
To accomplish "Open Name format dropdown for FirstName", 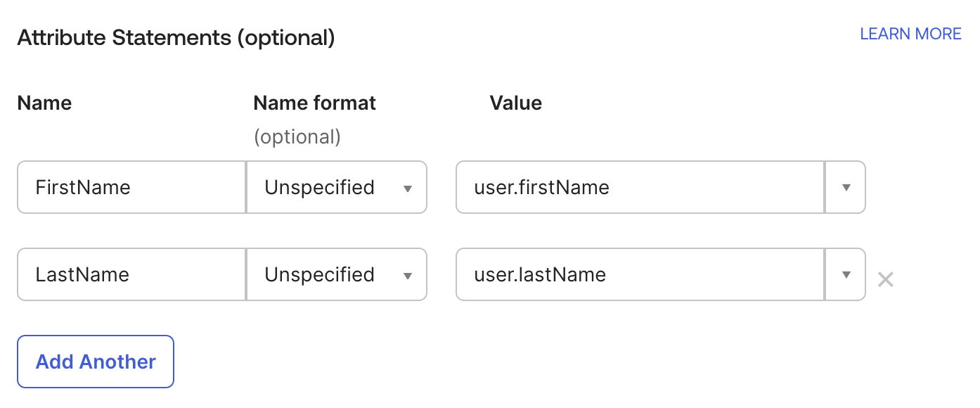I will tap(336, 187).
